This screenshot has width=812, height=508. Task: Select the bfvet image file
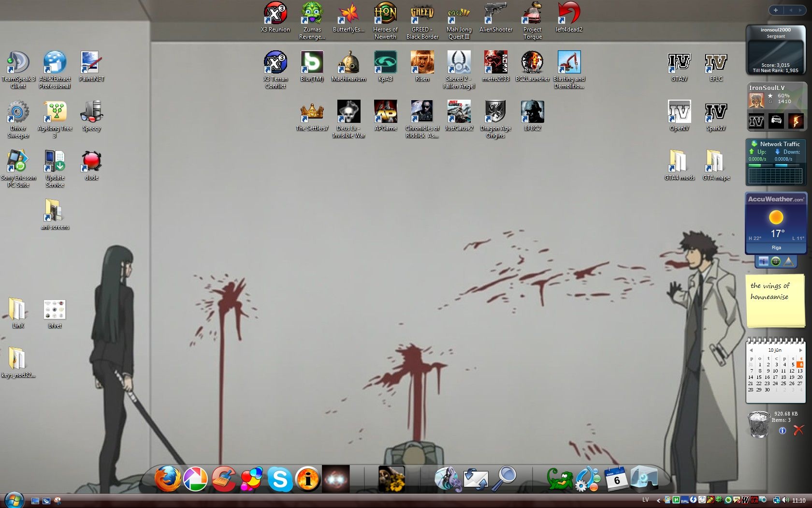point(55,314)
